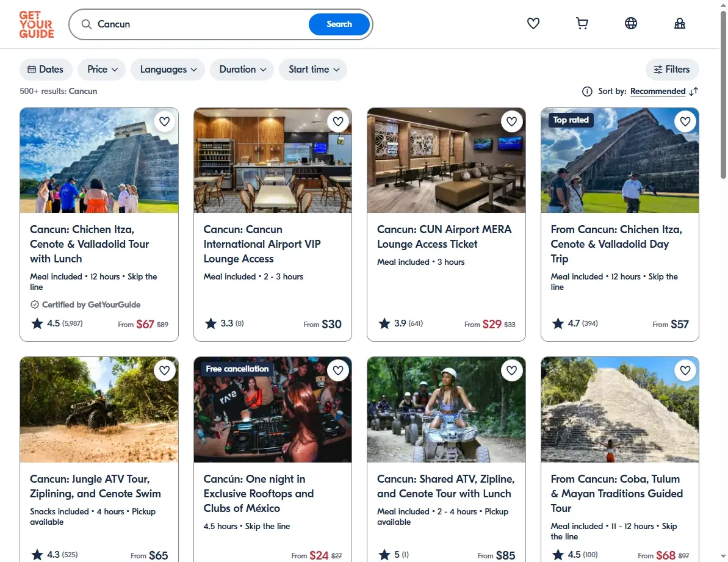The width and height of the screenshot is (728, 562).
Task: Open Shared ATV, Zipline, and Cenote Tour title
Action: coord(445,486)
